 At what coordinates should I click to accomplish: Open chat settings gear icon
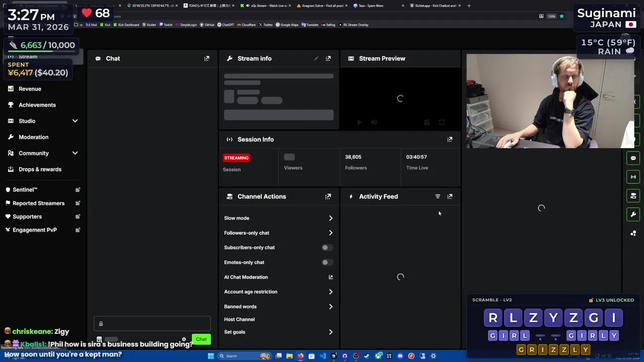184,339
